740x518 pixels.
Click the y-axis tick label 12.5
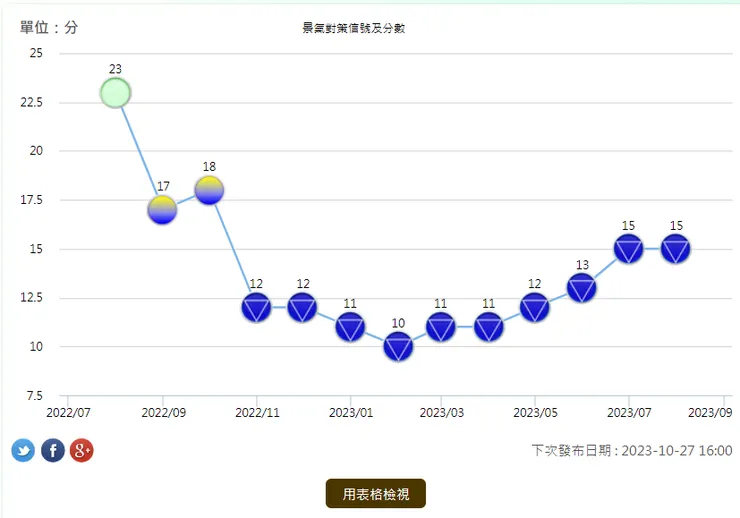point(32,298)
